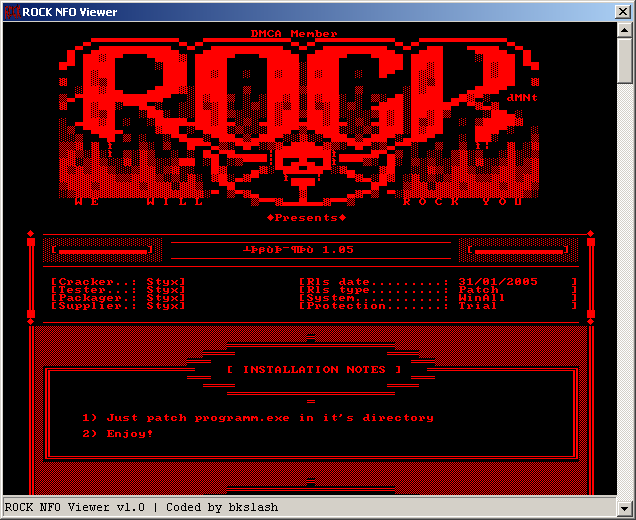This screenshot has height=520, width=636.
Task: Click the 'dMNt' artist signature
Action: pos(521,97)
